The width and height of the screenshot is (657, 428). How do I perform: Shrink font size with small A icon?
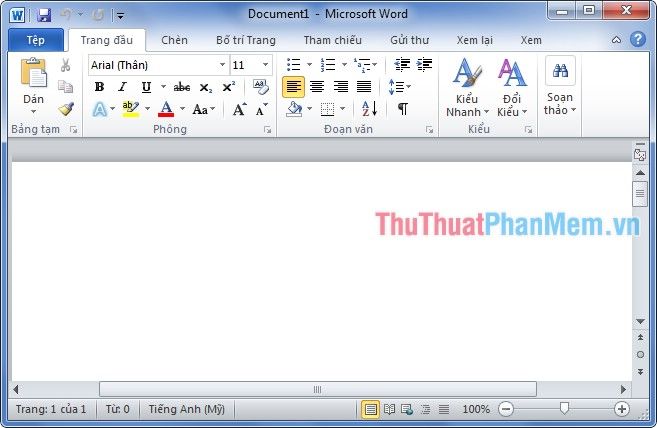click(261, 110)
